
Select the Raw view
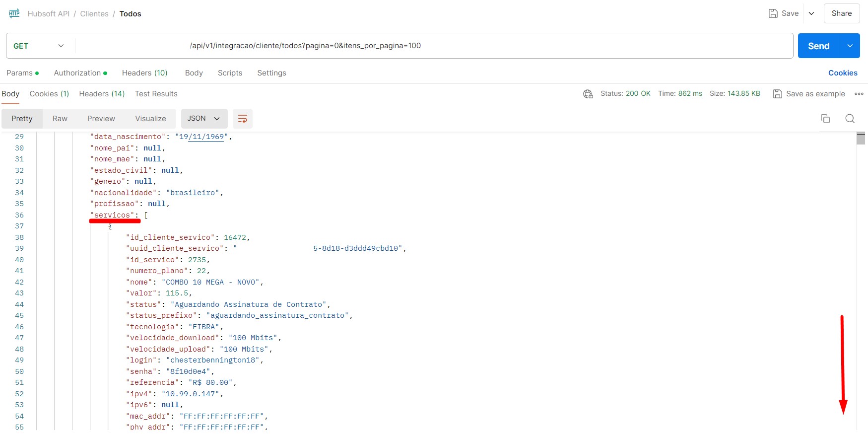coord(60,119)
